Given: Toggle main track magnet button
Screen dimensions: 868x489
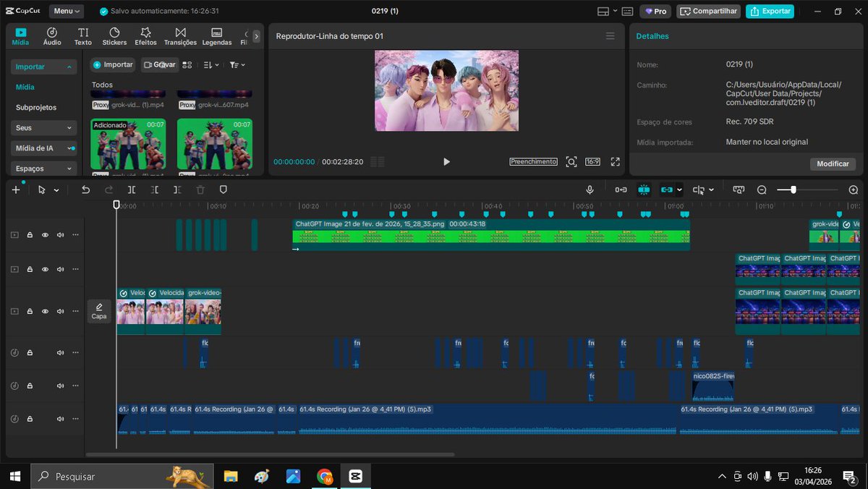Looking at the screenshot, I should 621,190.
